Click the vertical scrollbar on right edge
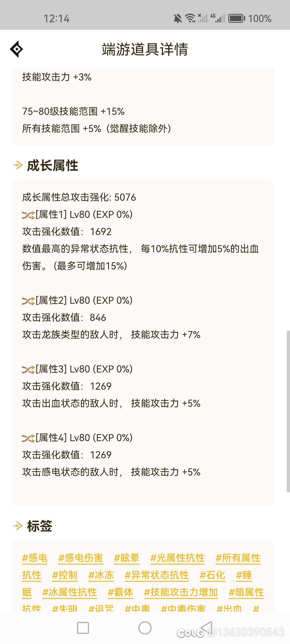Viewport: 290px width, 644px height. click(288, 411)
